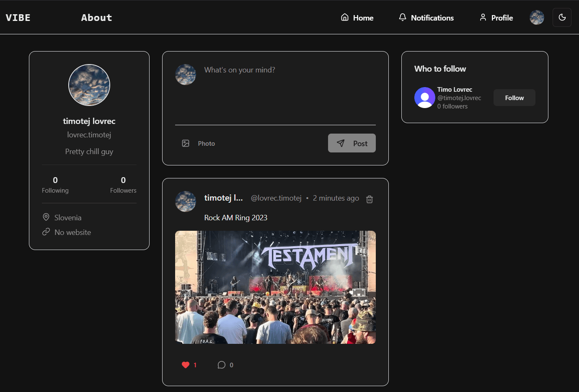This screenshot has width=579, height=392.
Task: Toggle dark mode with the moon icon
Action: coord(562,17)
